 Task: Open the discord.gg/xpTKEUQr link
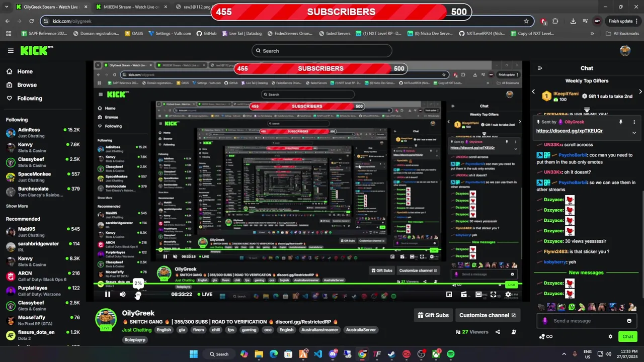569,131
